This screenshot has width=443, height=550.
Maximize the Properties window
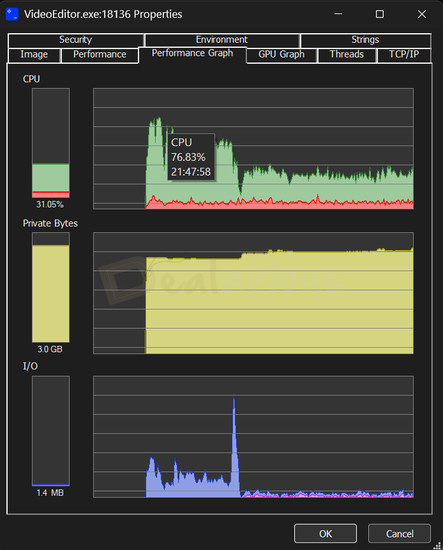[x=380, y=14]
